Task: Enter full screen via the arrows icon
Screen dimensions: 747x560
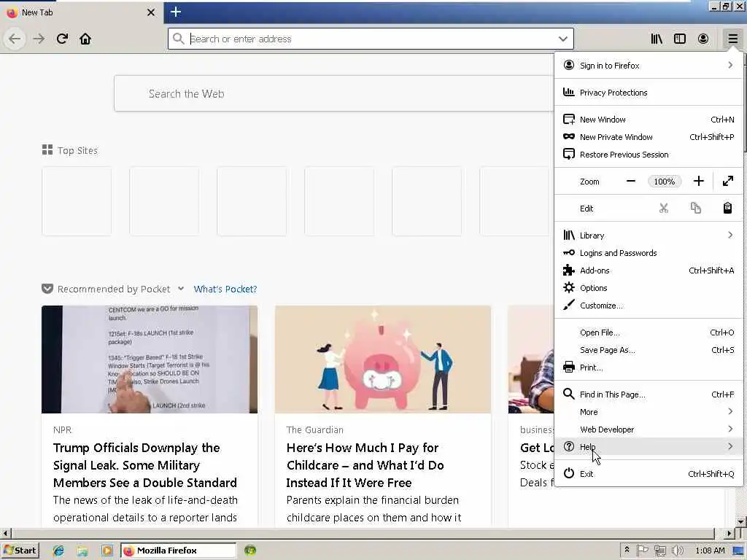Action: pyautogui.click(x=728, y=182)
